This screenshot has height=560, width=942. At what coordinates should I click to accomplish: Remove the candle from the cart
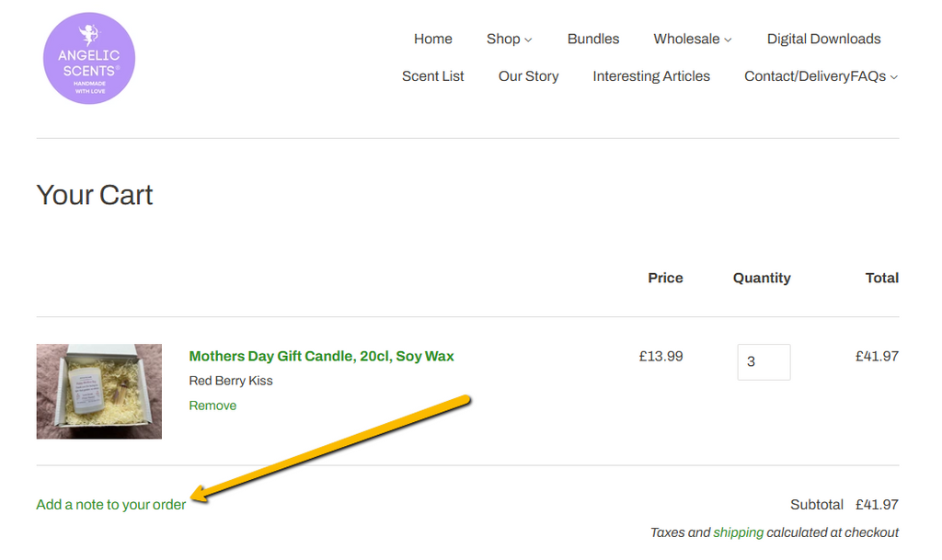click(213, 406)
